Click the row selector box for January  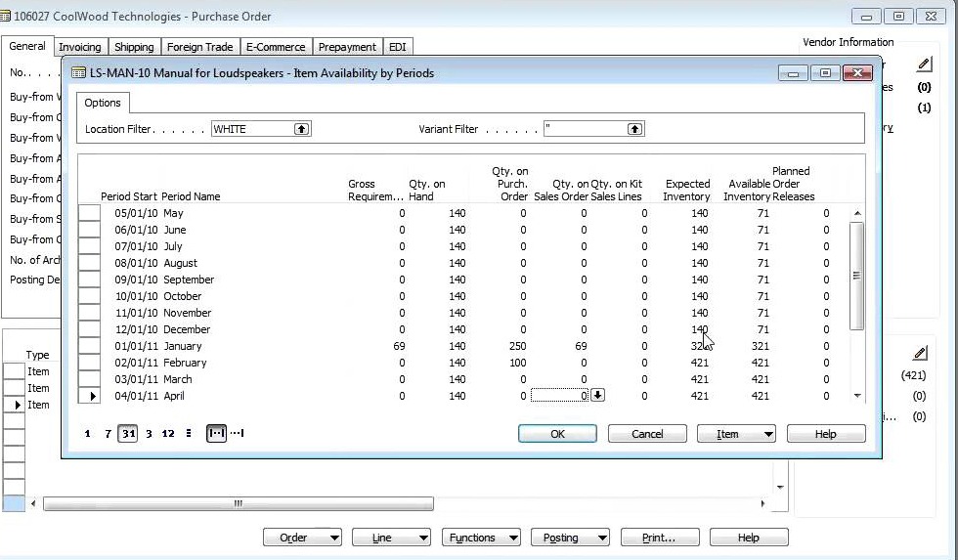coord(89,346)
